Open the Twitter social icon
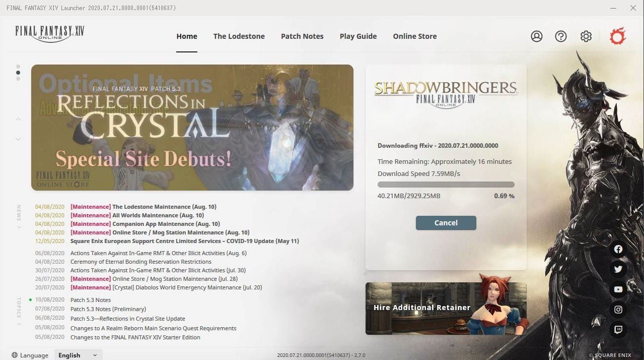The height and width of the screenshot is (360, 644). pos(618,269)
